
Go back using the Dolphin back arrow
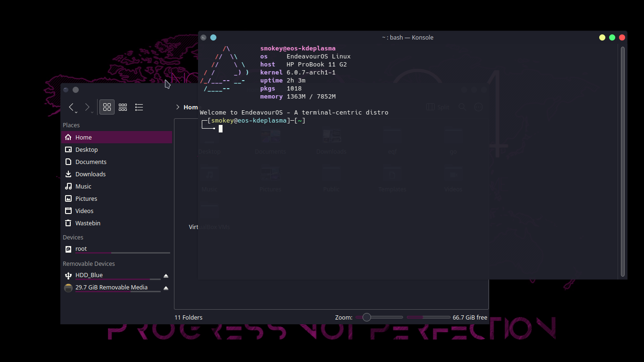tap(71, 107)
